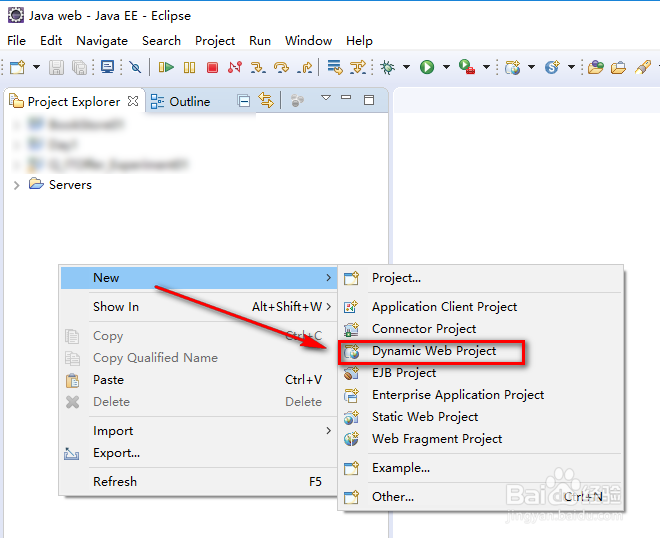Choose Export... from the context menu
660x538 pixels.
[x=199, y=453]
